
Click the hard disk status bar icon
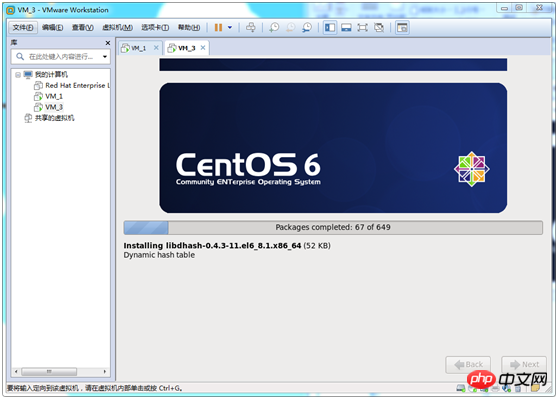[x=460, y=388]
